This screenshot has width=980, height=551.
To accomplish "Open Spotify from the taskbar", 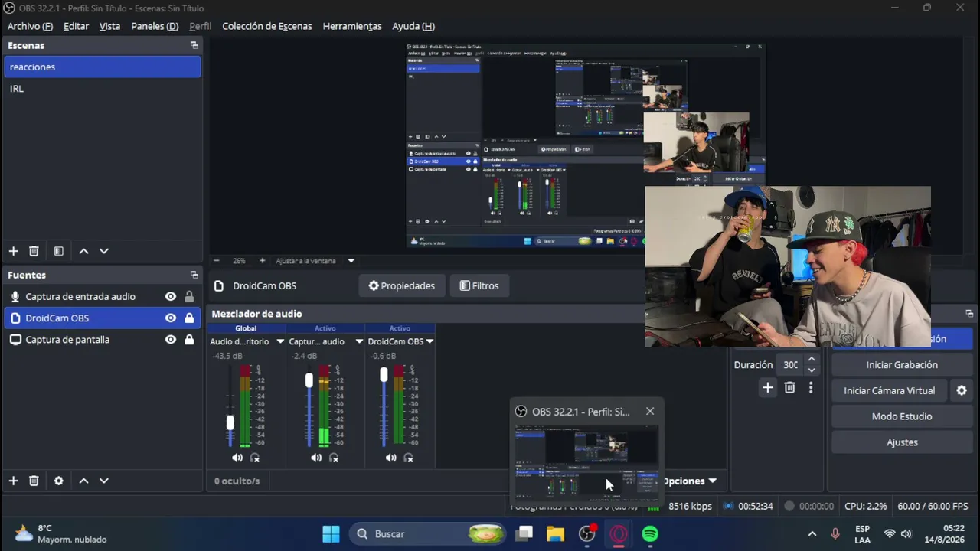I will 650,534.
